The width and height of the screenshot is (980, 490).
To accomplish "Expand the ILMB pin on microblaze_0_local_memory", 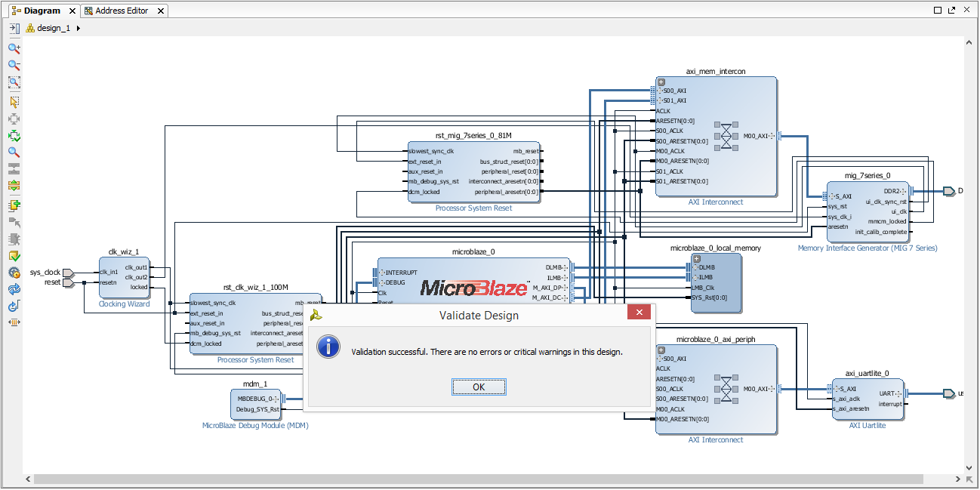I will point(695,277).
